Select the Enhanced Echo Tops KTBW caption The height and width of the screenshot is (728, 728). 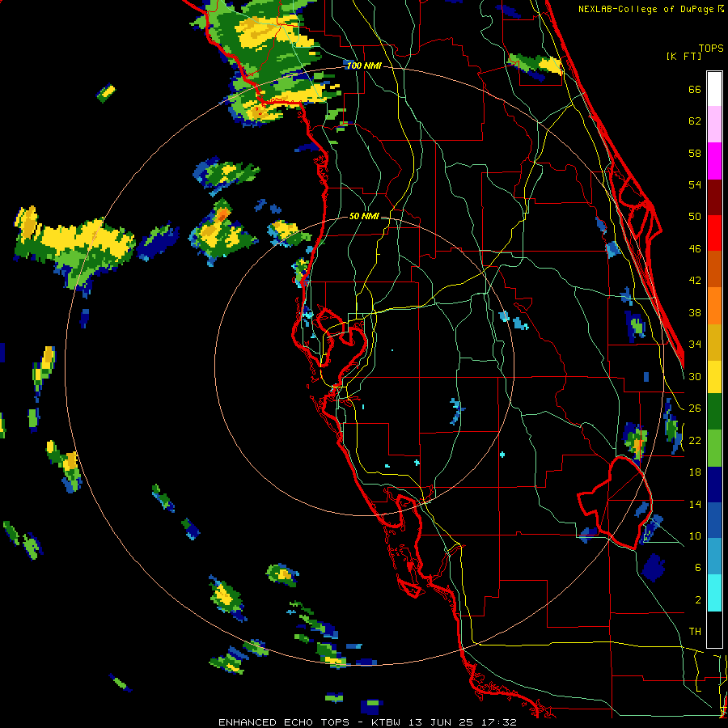click(367, 722)
